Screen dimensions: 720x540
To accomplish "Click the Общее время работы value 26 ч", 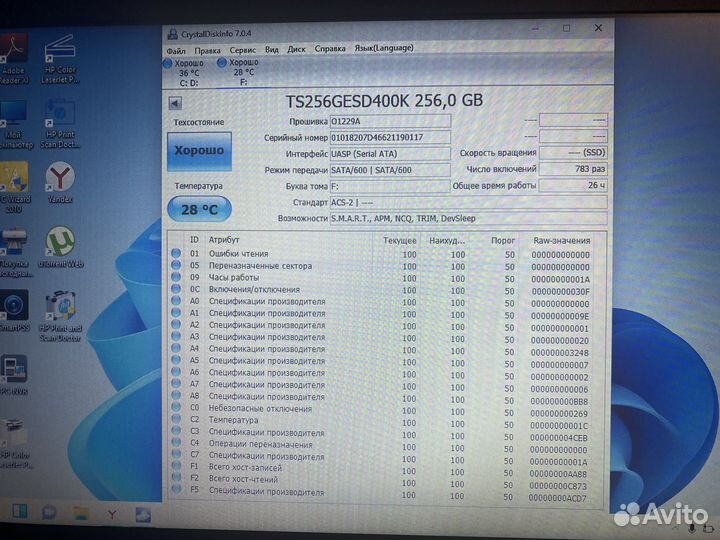I will click(x=573, y=185).
